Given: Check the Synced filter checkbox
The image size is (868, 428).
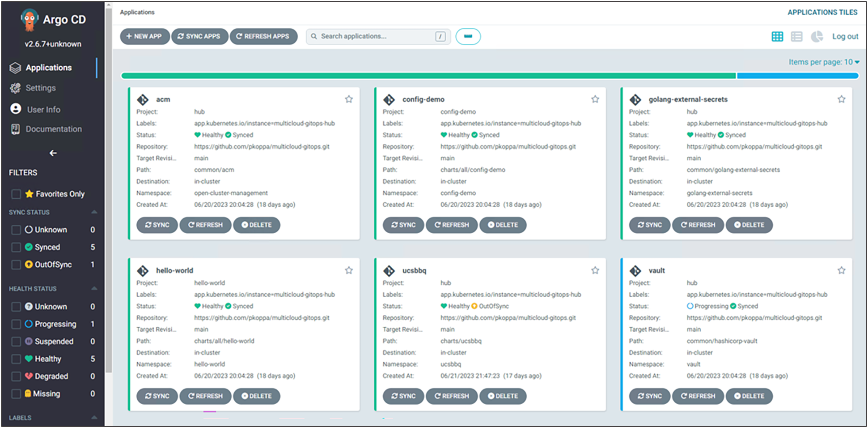Looking at the screenshot, I should (16, 247).
